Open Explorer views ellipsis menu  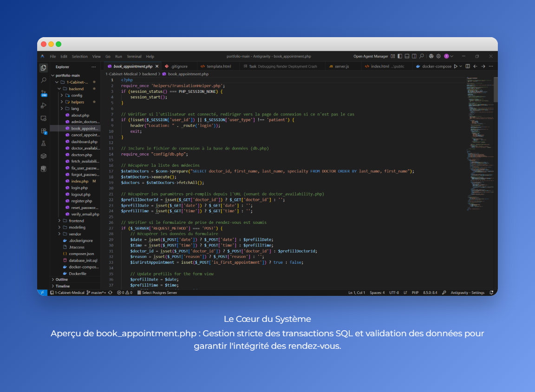[x=93, y=67]
